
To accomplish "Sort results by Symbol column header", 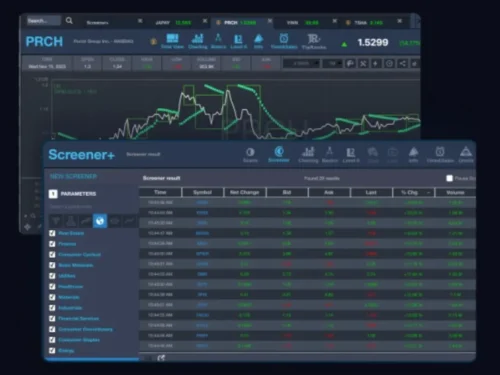I will tap(202, 192).
